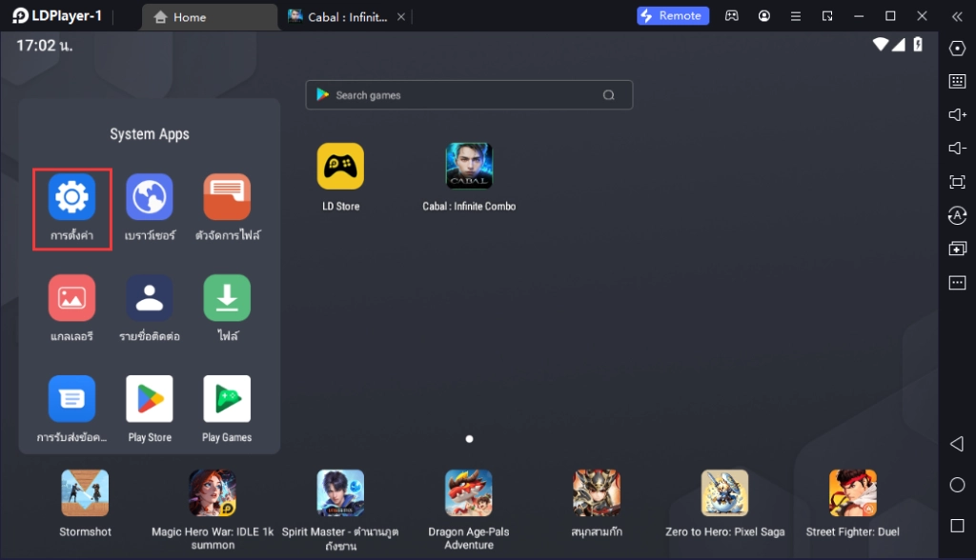The image size is (976, 560).
Task: Open the Android Settings gear app
Action: tap(71, 197)
